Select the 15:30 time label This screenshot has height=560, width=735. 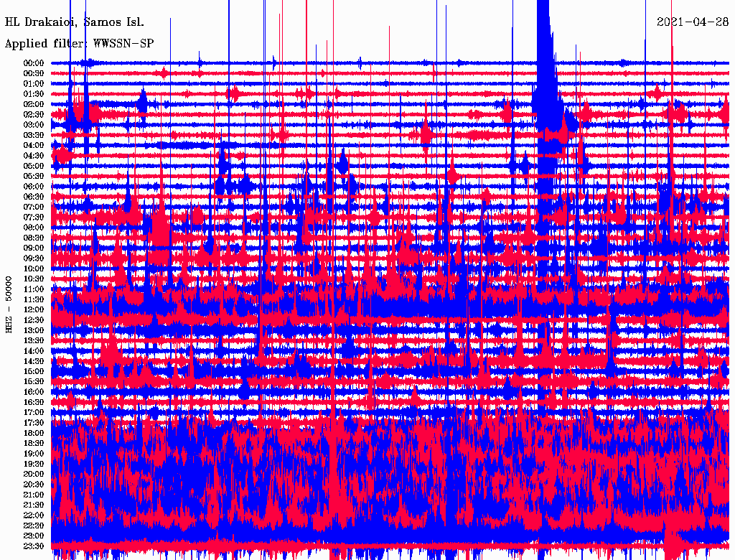point(34,382)
